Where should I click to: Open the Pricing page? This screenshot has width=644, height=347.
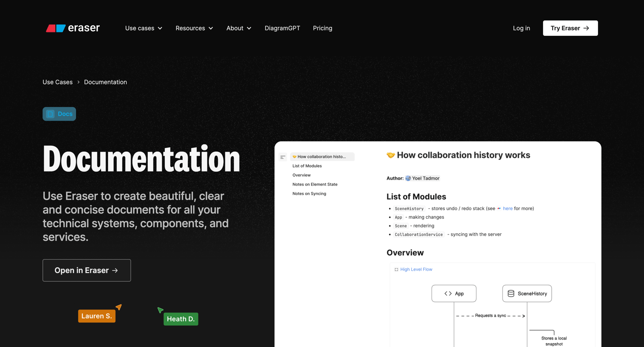click(322, 28)
